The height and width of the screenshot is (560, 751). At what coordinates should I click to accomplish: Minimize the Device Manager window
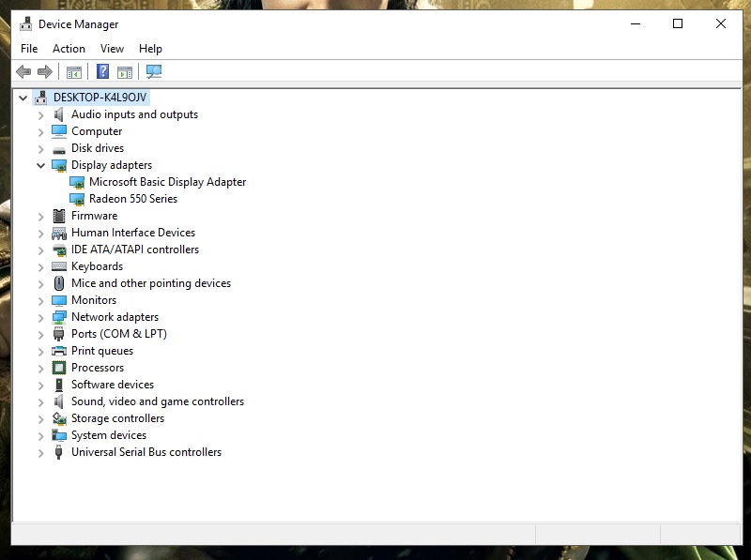636,23
